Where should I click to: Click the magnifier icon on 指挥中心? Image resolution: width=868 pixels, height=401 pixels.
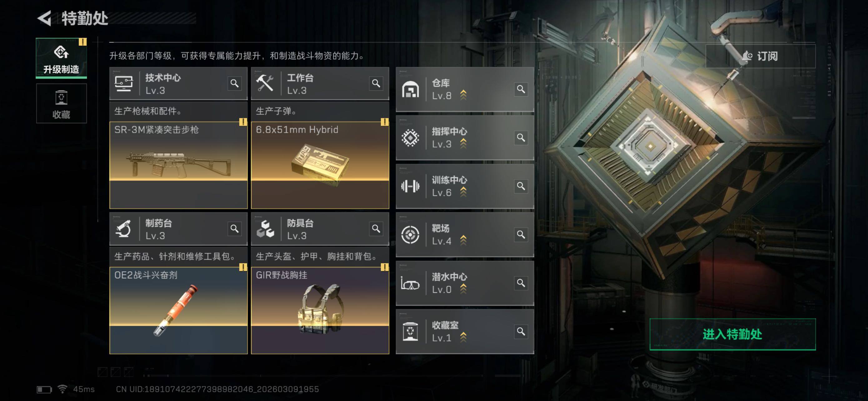point(521,138)
